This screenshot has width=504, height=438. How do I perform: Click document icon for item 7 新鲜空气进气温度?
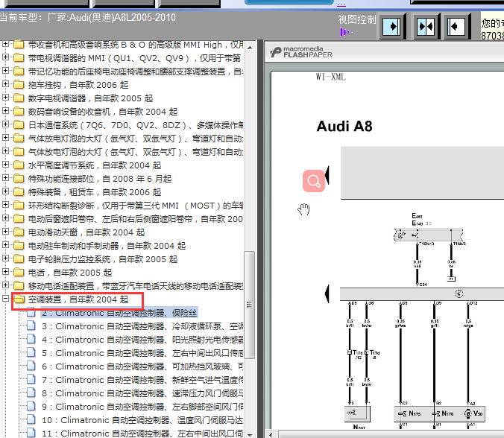[31, 380]
